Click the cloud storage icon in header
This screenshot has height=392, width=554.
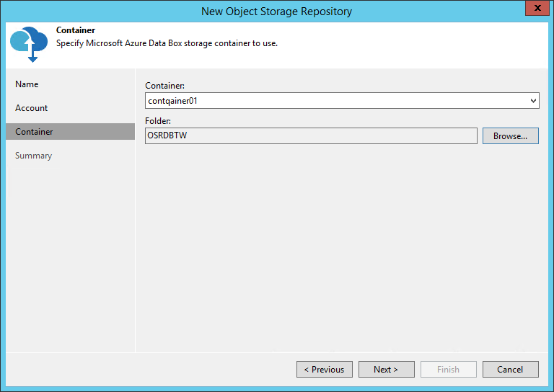click(29, 43)
